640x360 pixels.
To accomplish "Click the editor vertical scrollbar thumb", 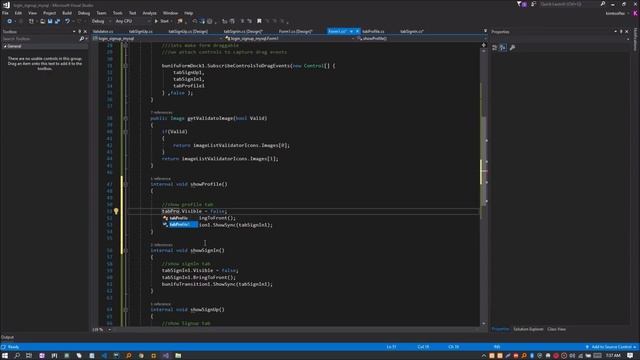I will pyautogui.click(x=484, y=160).
